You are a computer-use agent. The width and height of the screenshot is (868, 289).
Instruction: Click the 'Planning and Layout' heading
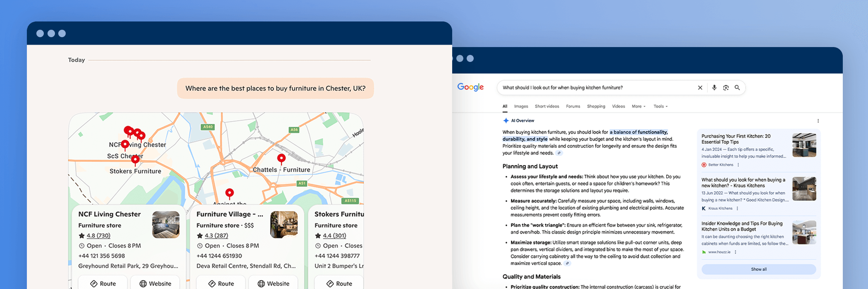(530, 166)
